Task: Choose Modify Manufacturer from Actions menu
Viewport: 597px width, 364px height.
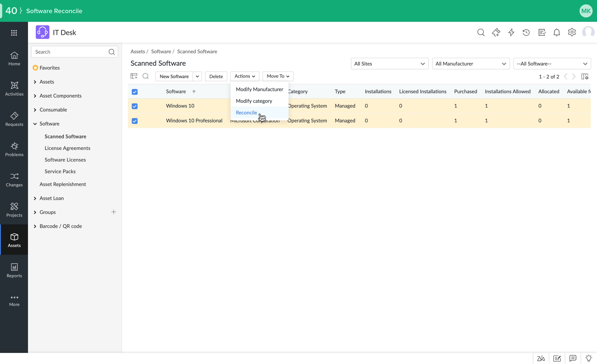Action: coord(259,89)
